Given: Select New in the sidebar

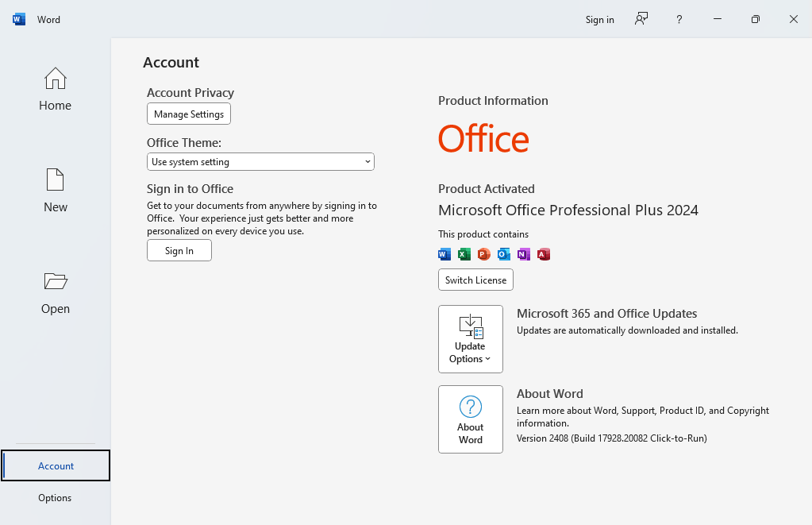Looking at the screenshot, I should (x=55, y=191).
